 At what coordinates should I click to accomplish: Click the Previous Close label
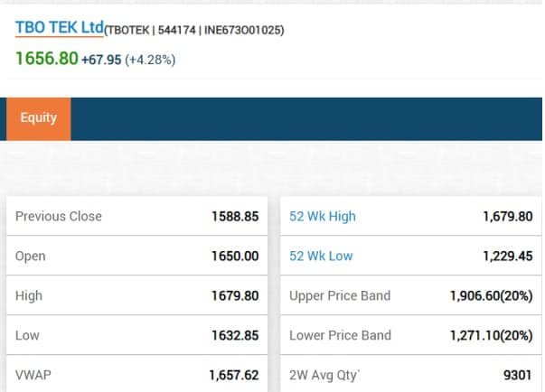[x=59, y=217]
